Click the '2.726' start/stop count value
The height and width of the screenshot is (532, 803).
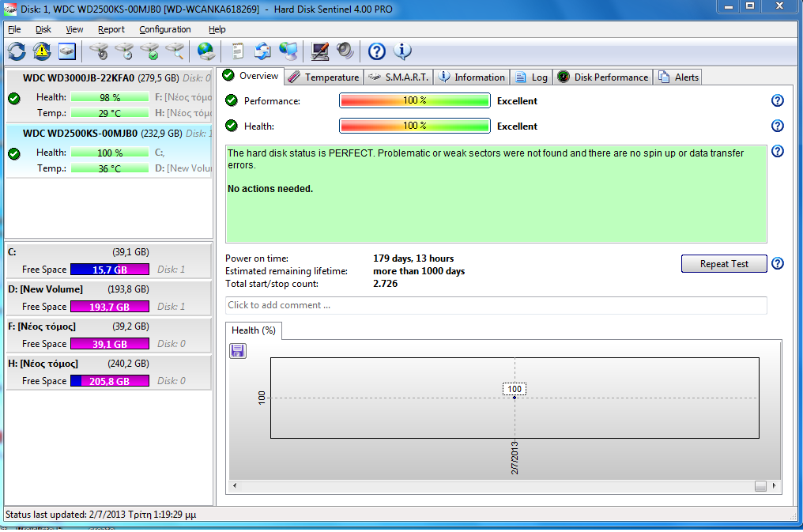385,284
